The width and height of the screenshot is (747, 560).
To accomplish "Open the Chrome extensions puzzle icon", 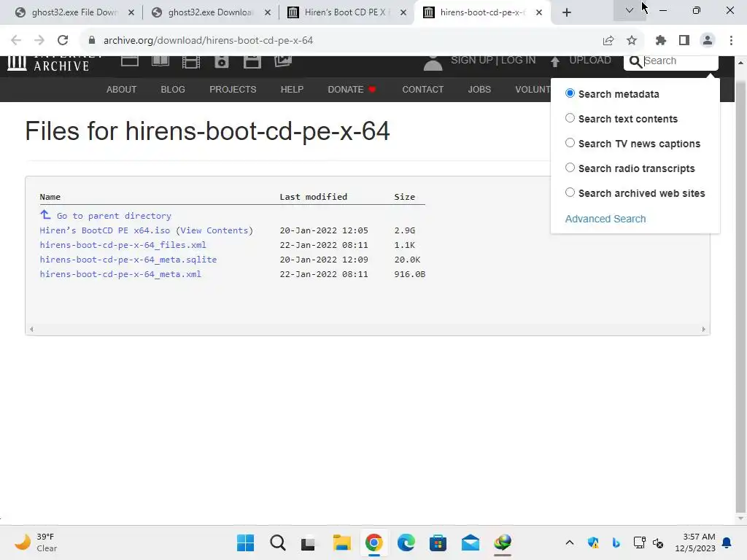I will point(661,41).
